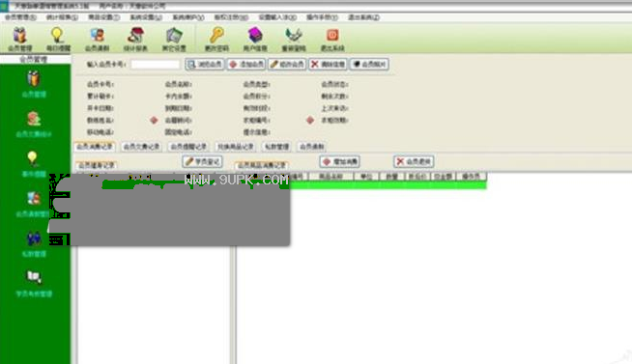This screenshot has width=632, height=364.
Task: Click the delete info button with red X
Action: pyautogui.click(x=328, y=65)
